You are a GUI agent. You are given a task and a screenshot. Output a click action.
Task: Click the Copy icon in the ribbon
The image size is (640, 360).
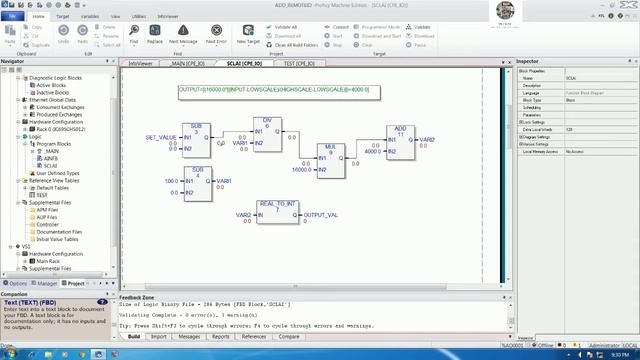[26, 27]
